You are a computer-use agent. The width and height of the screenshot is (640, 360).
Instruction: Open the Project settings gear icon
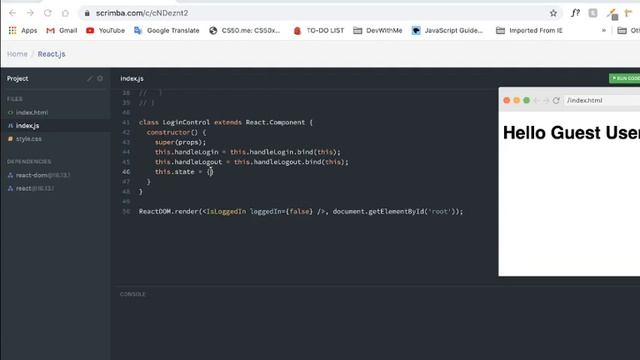[100, 78]
